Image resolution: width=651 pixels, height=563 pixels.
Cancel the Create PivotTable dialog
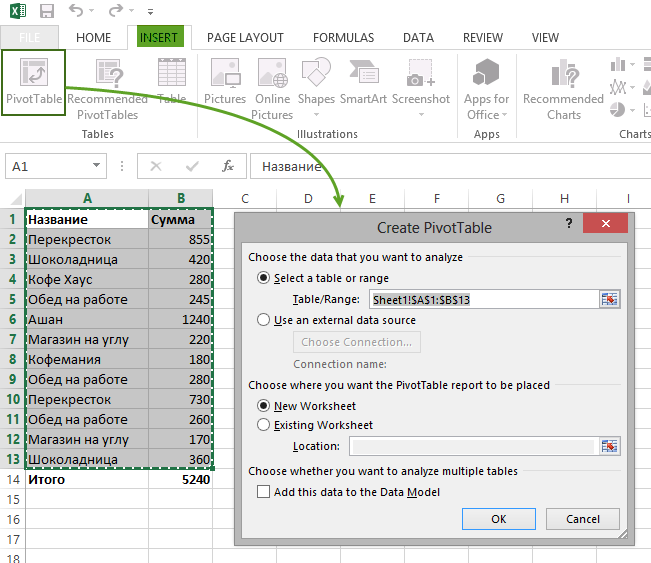(x=582, y=519)
